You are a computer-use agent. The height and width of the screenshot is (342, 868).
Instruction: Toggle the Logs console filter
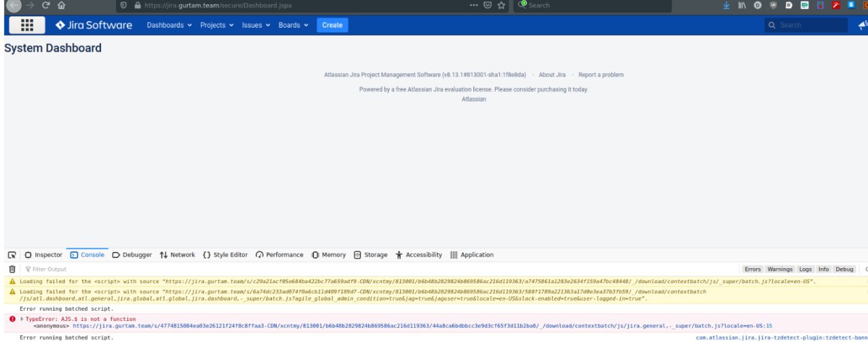coord(805,269)
